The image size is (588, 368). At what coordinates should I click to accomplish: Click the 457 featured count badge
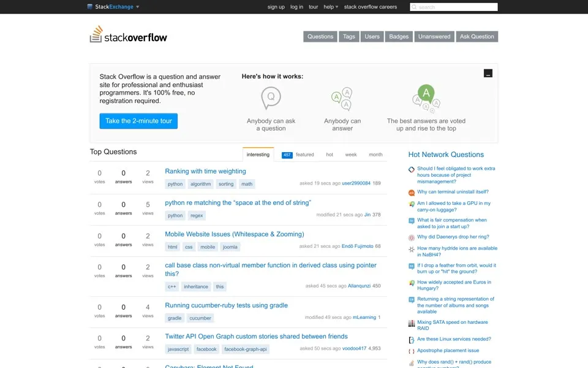tap(287, 155)
